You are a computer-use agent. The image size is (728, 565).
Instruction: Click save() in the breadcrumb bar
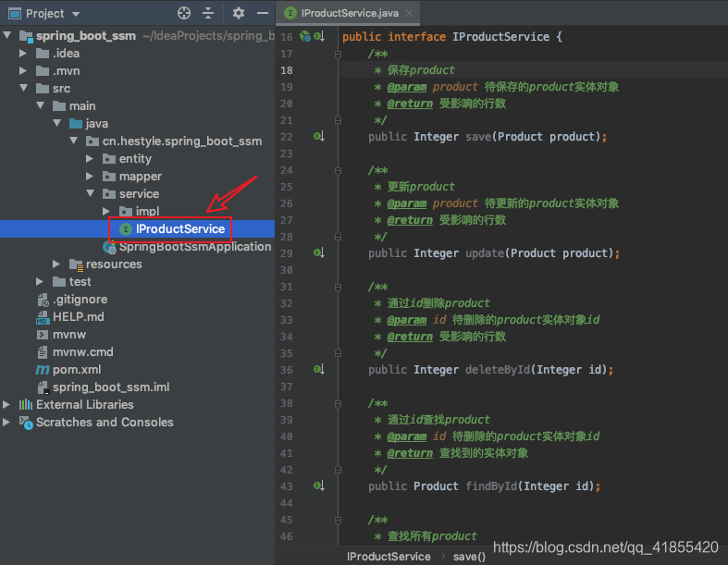click(469, 556)
